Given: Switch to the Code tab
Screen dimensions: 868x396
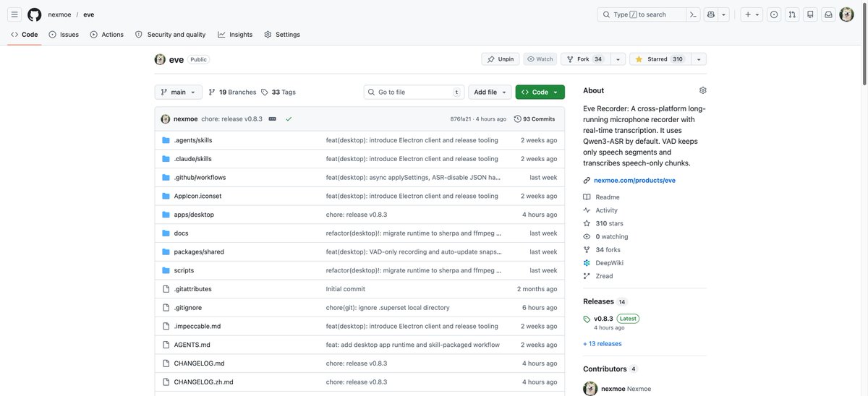Looking at the screenshot, I should pyautogui.click(x=24, y=35).
